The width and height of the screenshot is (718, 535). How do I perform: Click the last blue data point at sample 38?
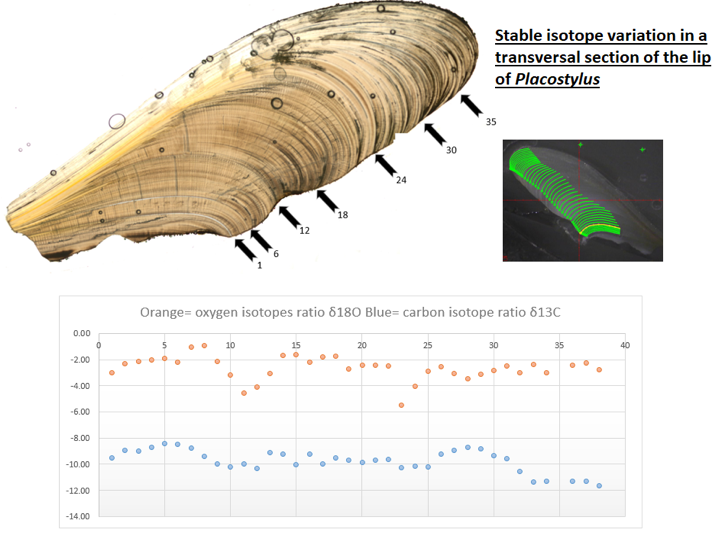pos(599,486)
